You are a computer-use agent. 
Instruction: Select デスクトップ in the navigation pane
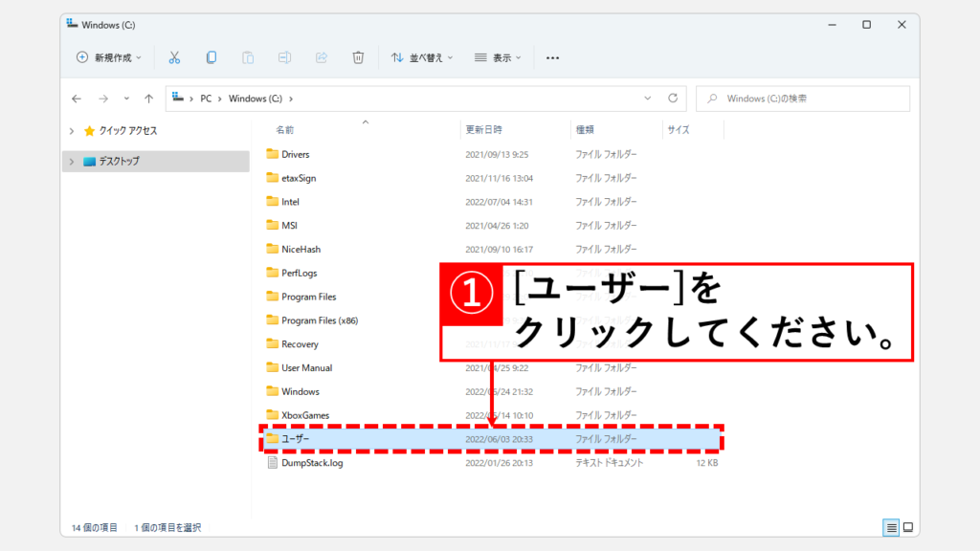[x=119, y=161]
